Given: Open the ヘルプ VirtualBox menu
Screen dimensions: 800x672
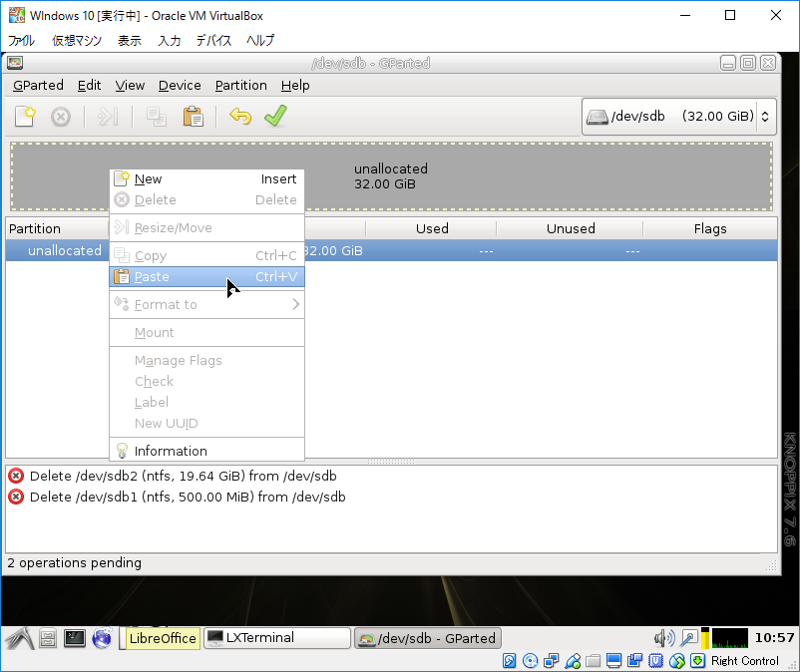Looking at the screenshot, I should 260,40.
